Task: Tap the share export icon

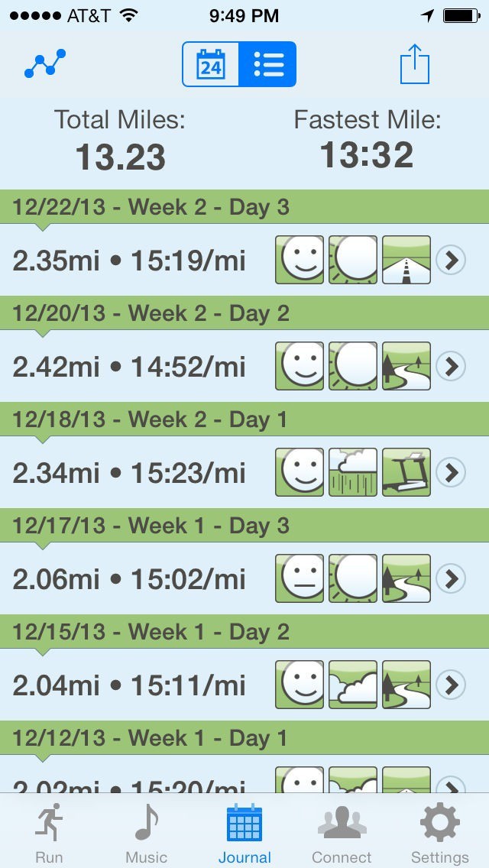Action: [x=415, y=64]
